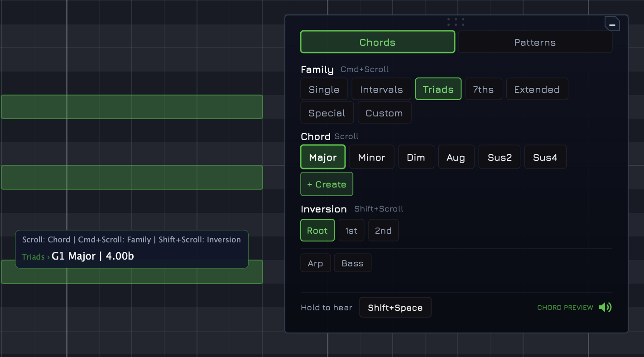644x357 pixels.
Task: Choose the Aug chord type
Action: coord(456,157)
